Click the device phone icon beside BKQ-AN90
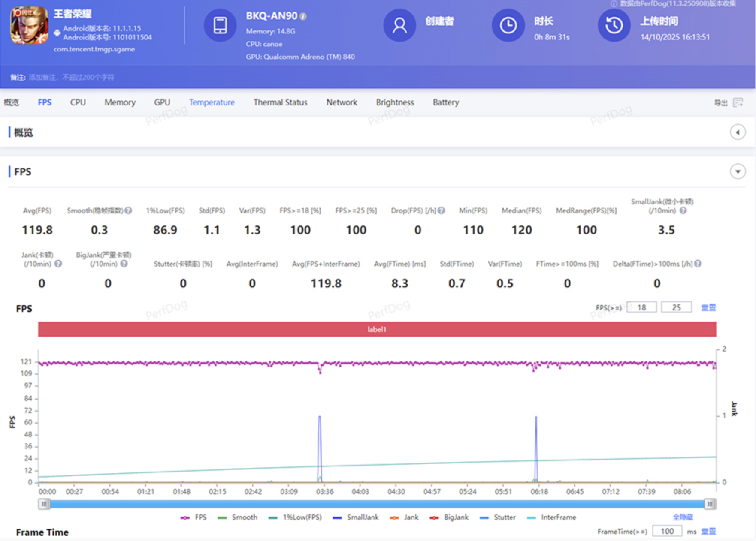756x541 pixels. [220, 25]
